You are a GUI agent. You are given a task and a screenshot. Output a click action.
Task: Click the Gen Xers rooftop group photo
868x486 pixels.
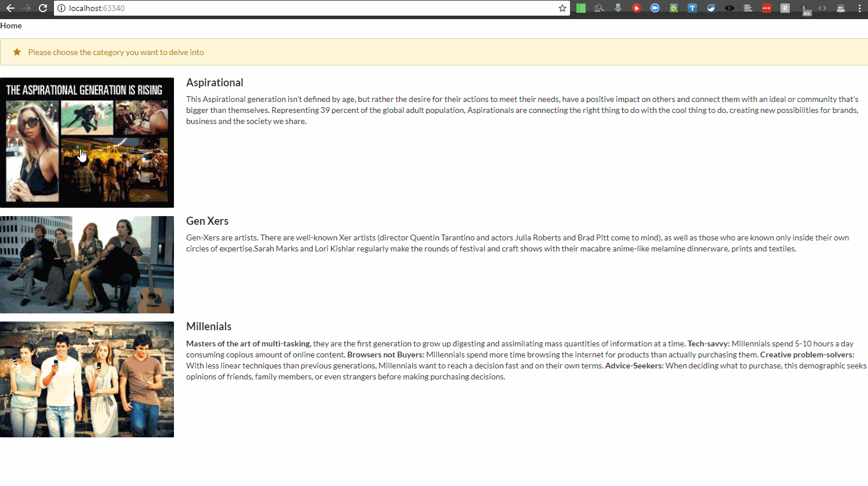click(87, 265)
